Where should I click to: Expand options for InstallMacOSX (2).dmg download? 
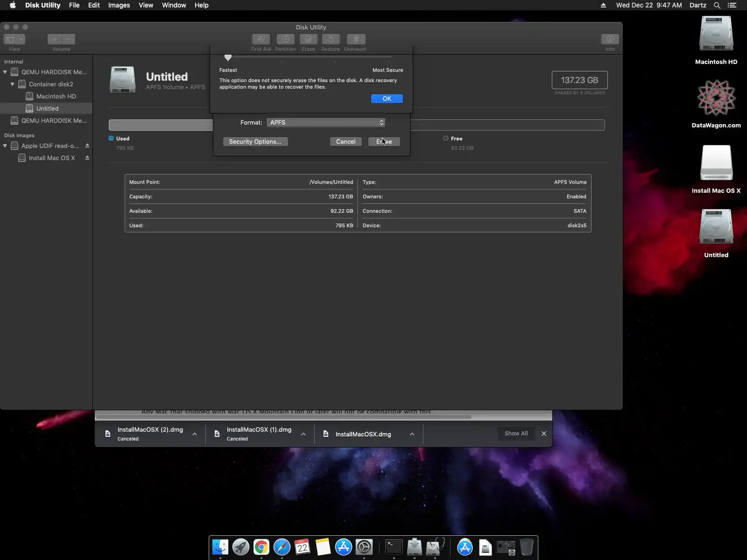[195, 434]
